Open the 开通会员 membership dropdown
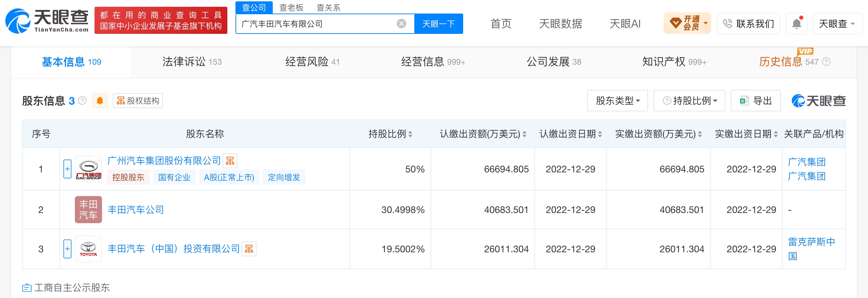This screenshot has height=298, width=868. [687, 23]
